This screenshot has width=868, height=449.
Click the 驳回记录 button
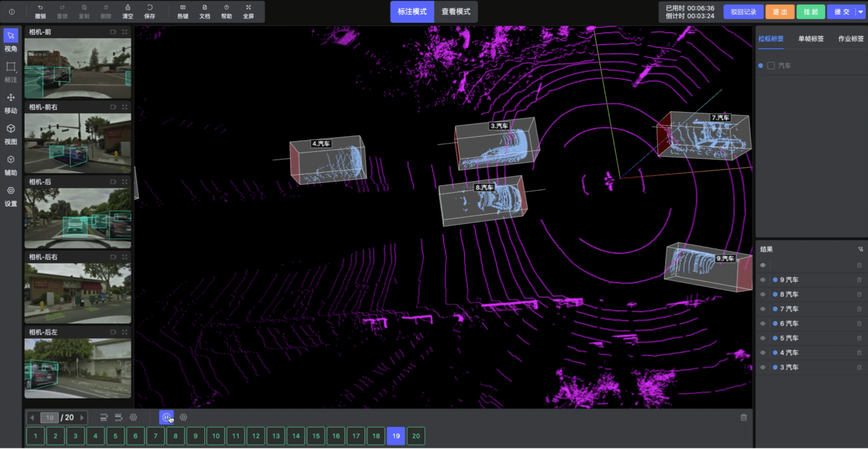point(743,12)
